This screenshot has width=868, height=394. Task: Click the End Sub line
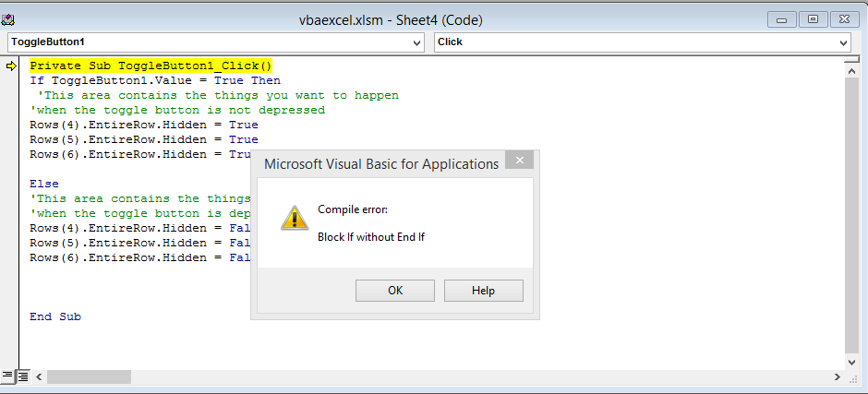55,316
